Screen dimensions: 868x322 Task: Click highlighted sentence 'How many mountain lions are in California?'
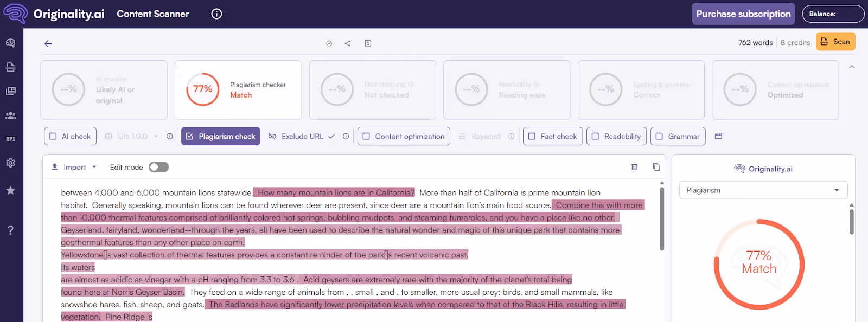[334, 192]
